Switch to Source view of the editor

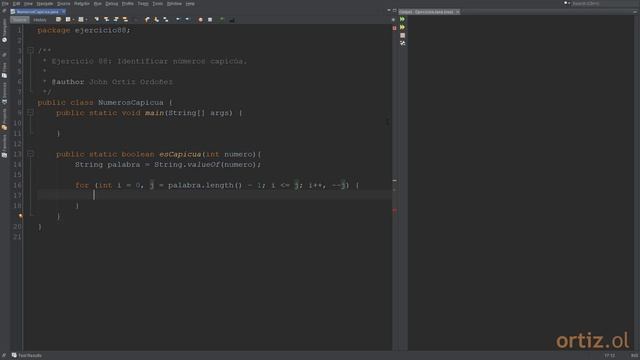click(x=20, y=20)
